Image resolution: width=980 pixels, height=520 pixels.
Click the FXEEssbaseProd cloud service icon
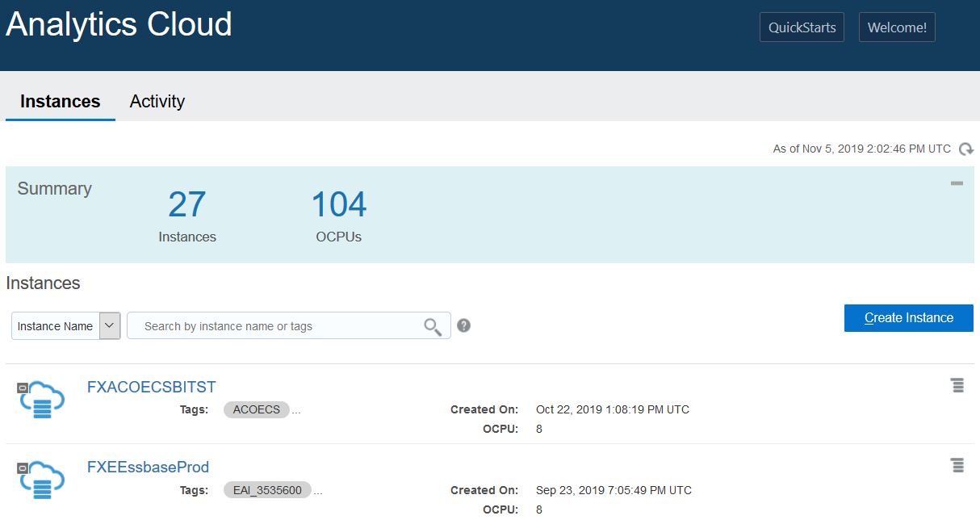click(40, 480)
